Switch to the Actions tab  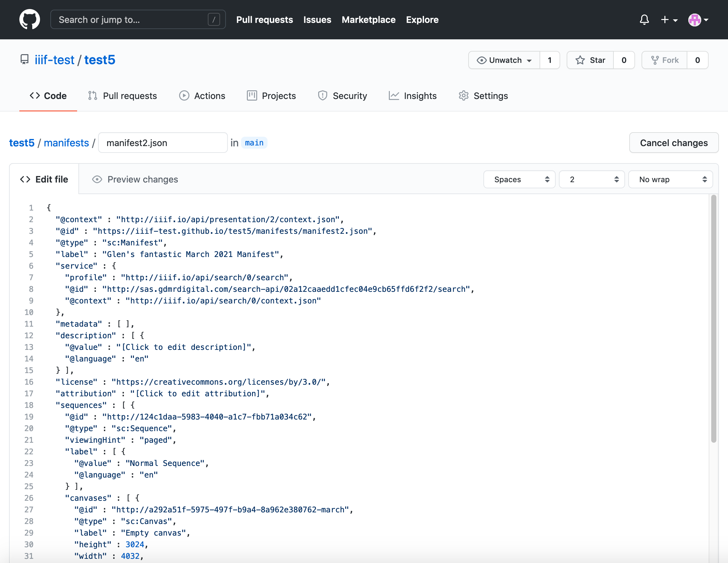point(202,96)
